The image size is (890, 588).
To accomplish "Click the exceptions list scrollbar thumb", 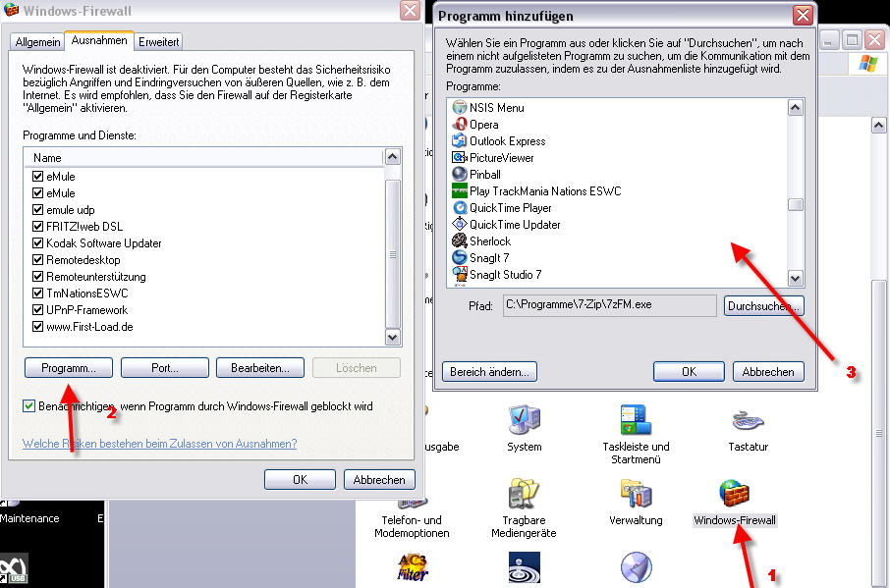I will coord(392,254).
